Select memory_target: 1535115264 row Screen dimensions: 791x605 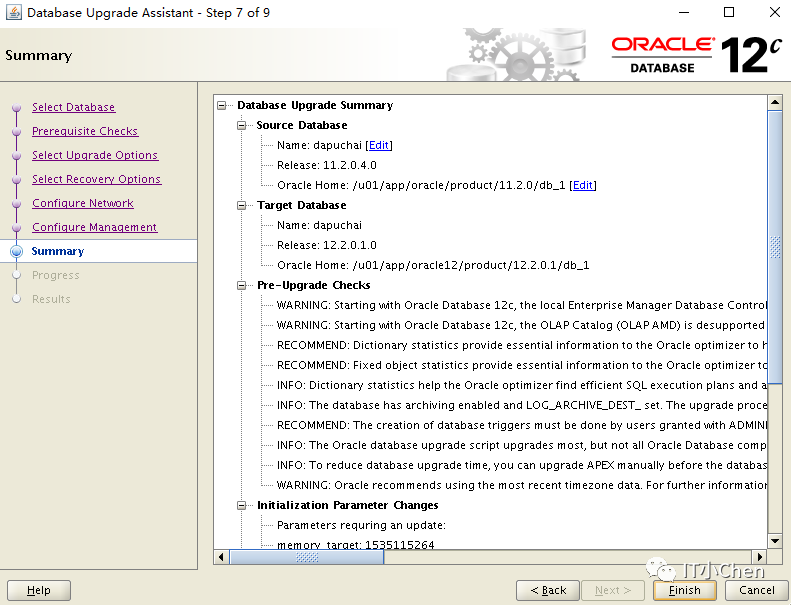[356, 545]
